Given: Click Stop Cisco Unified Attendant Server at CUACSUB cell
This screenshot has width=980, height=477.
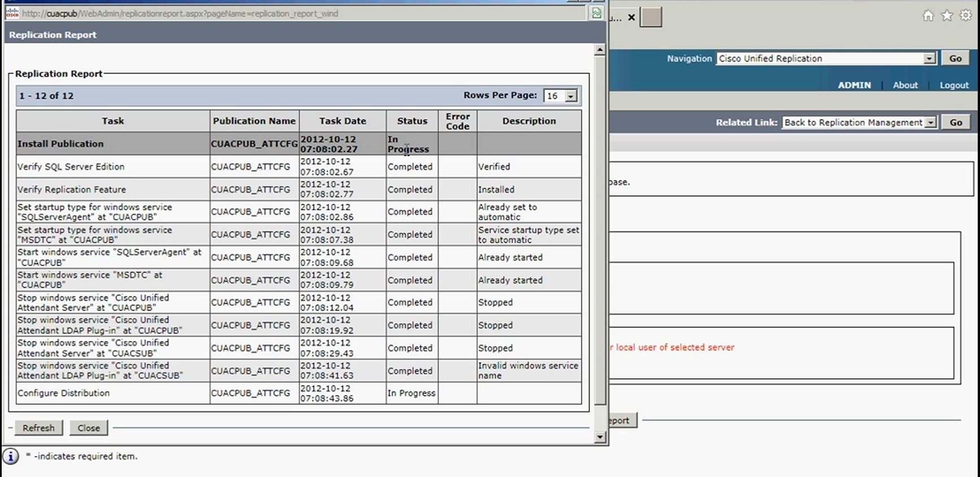Looking at the screenshot, I should [x=113, y=348].
